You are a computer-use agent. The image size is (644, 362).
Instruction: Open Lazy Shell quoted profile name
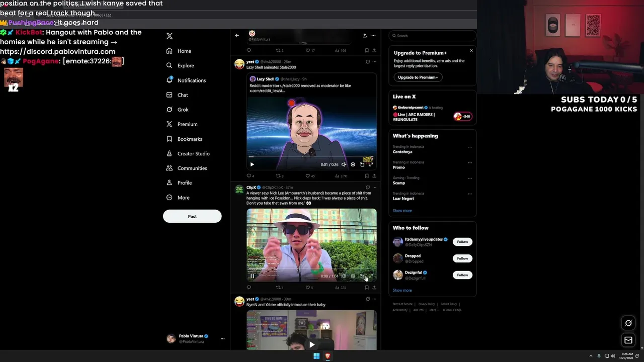tap(265, 79)
